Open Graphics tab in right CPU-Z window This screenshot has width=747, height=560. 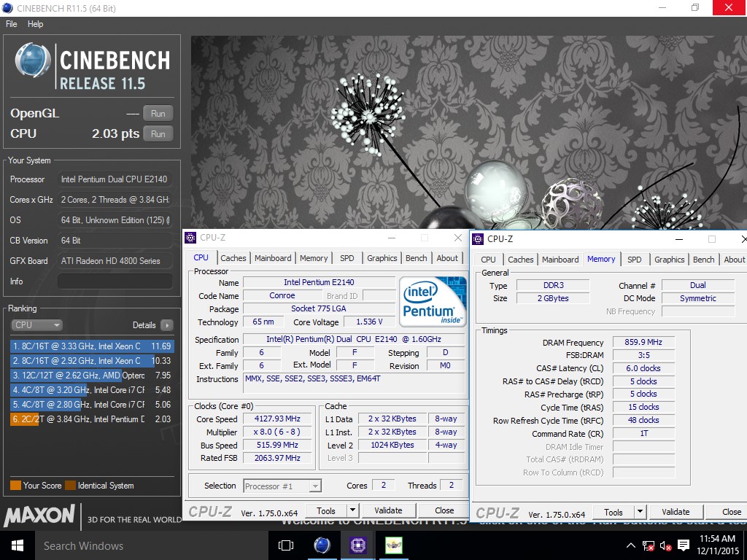pyautogui.click(x=670, y=260)
